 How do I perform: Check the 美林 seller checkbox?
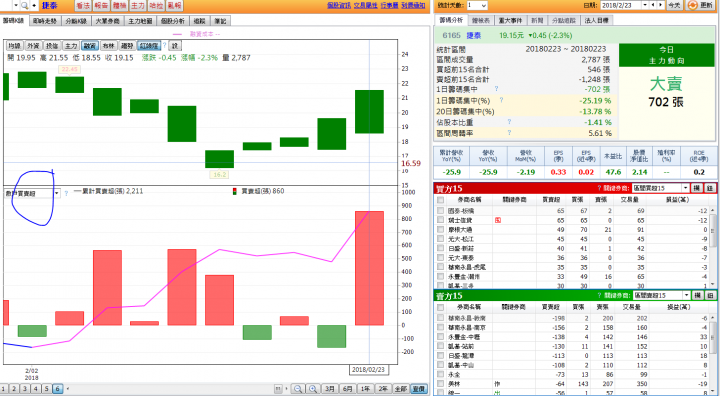(441, 384)
